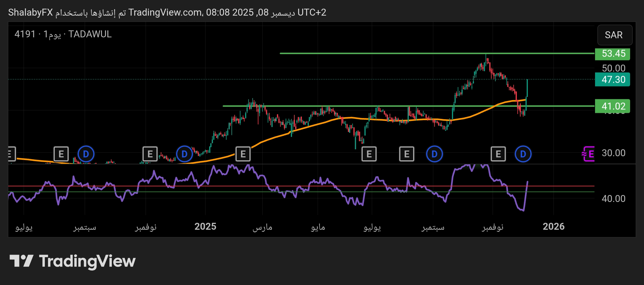Click the 53.45 resistance price label
Image resolution: width=644 pixels, height=285 pixels.
pos(612,54)
